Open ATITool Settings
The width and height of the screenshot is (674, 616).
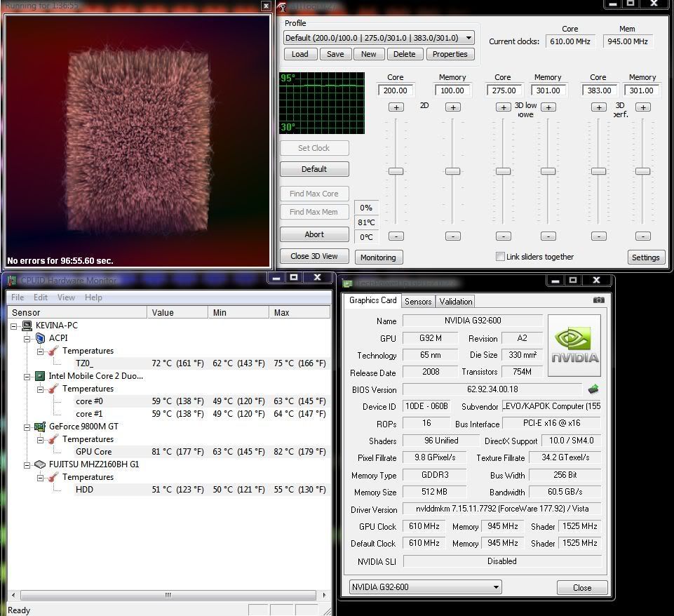coord(646,257)
